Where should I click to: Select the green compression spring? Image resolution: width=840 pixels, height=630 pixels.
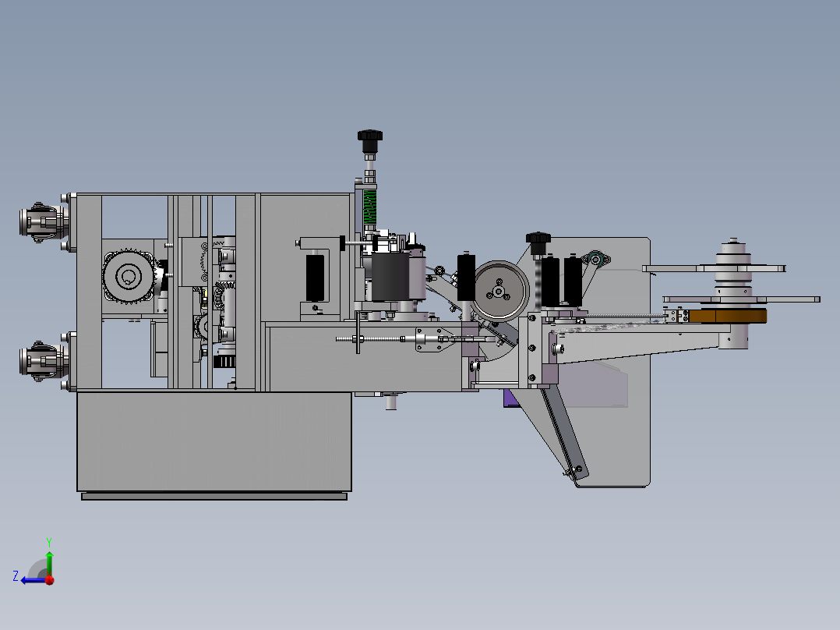tap(370, 207)
